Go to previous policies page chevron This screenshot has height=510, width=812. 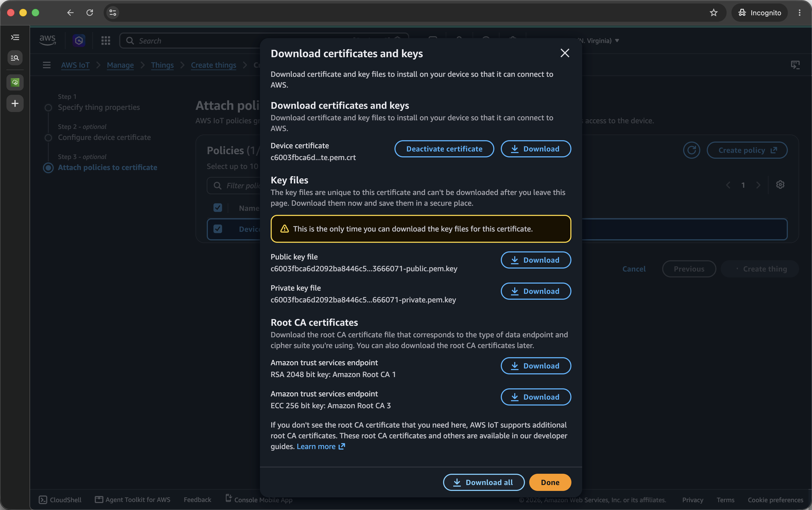(728, 185)
